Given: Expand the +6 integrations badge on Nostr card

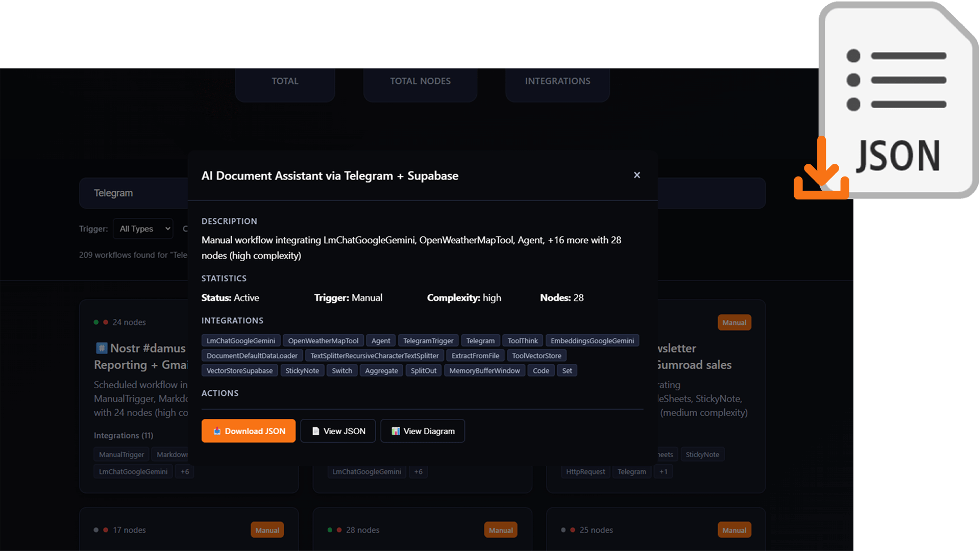Looking at the screenshot, I should (185, 472).
